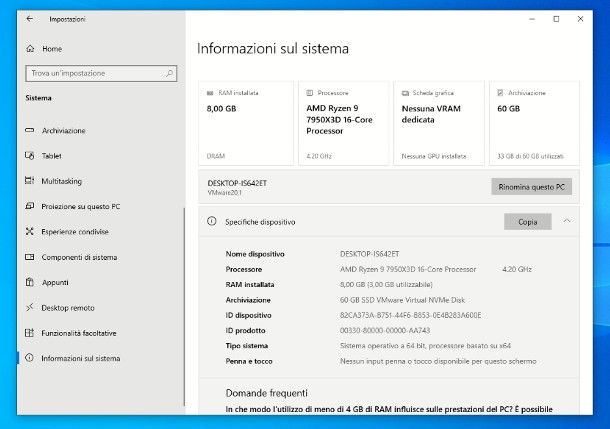Select the Multitasking icon in sidebar
The height and width of the screenshot is (429, 610).
(x=30, y=180)
